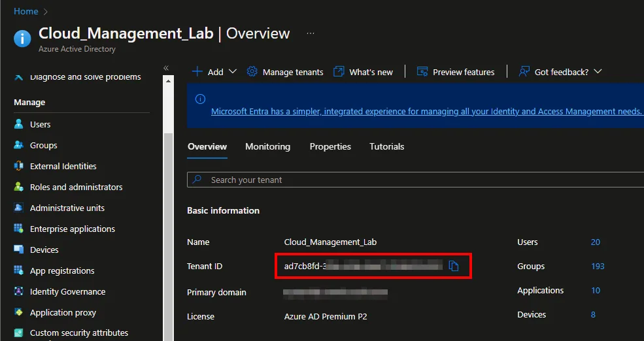The image size is (644, 341).
Task: Expand the Got feedback dropdown arrow
Action: [598, 71]
